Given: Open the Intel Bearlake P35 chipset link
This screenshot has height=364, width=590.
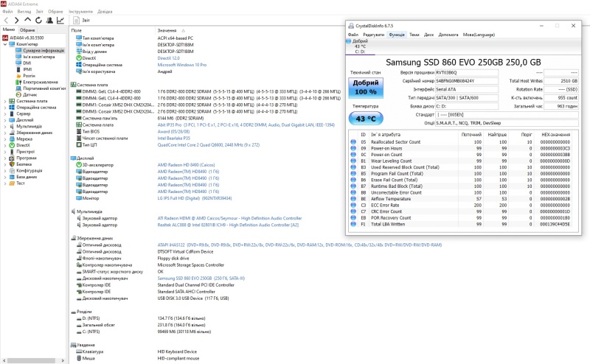Looking at the screenshot, I should (x=173, y=139).
